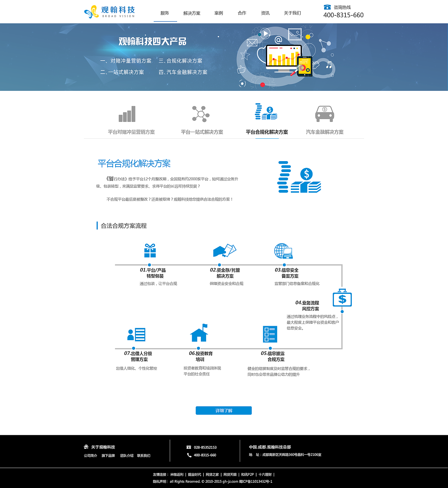448x488 pixels.
Task: Click the picture frame icon in banner artwork
Action: click(x=295, y=34)
